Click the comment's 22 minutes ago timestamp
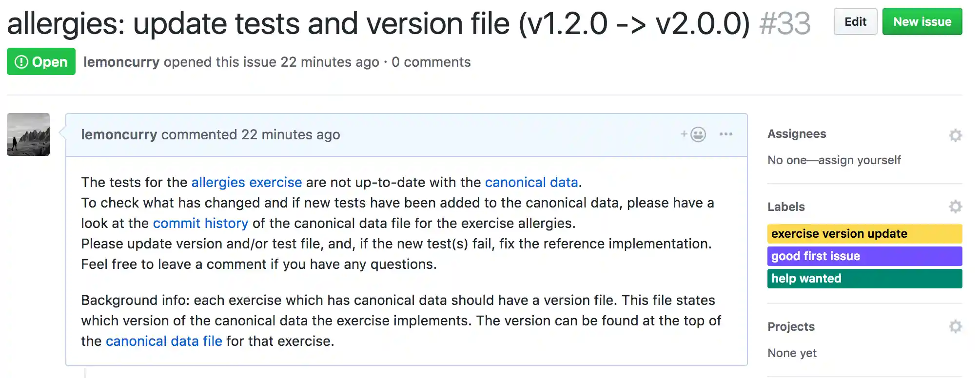 pos(291,135)
